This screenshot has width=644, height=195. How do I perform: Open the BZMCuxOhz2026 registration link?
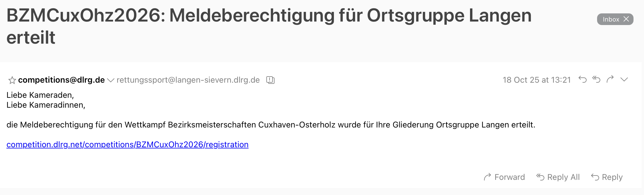[127, 144]
